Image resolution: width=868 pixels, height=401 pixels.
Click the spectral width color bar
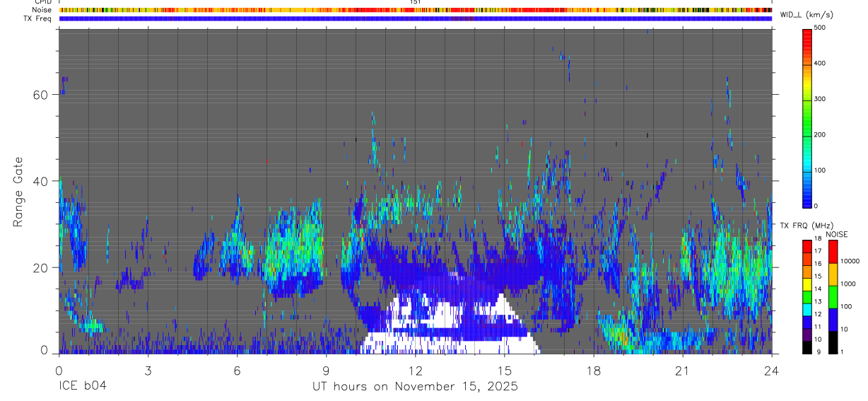tap(807, 117)
